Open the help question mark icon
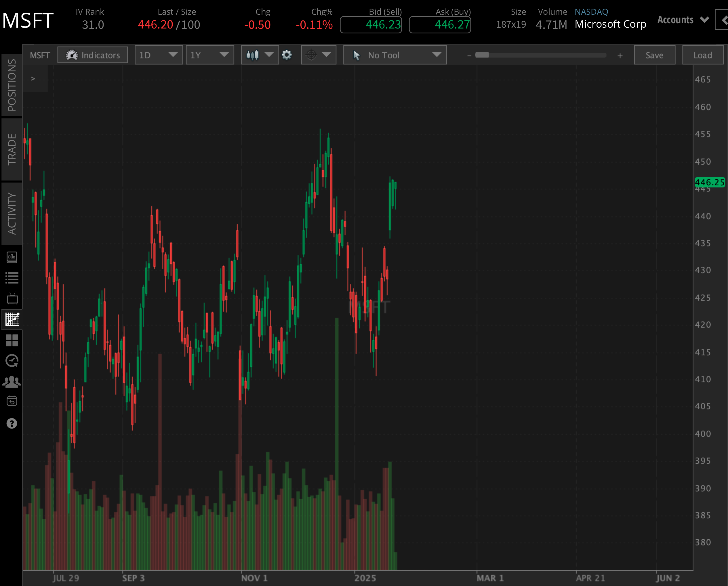 coord(12,423)
